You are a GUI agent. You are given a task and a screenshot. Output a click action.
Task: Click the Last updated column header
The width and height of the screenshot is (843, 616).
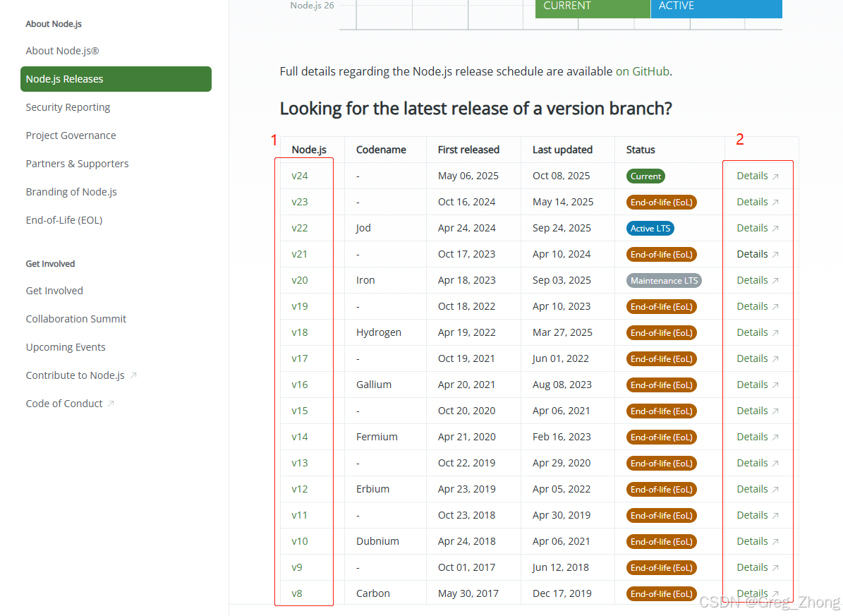(x=562, y=150)
